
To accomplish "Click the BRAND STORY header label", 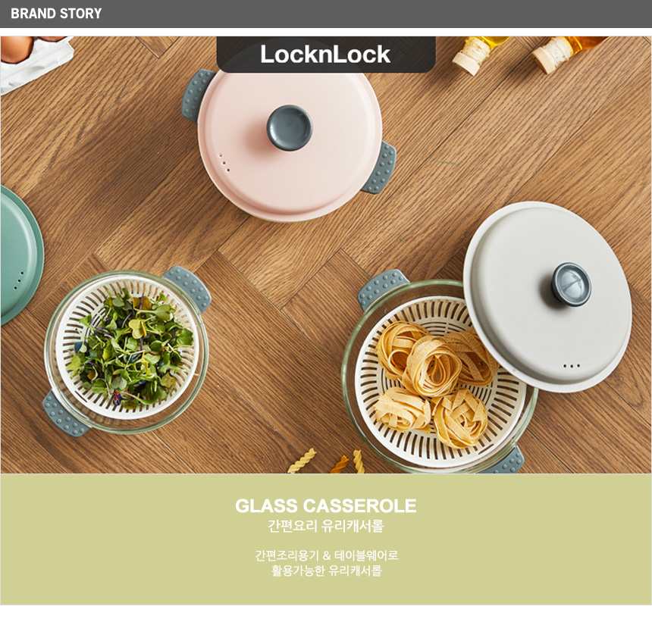I will tap(56, 14).
